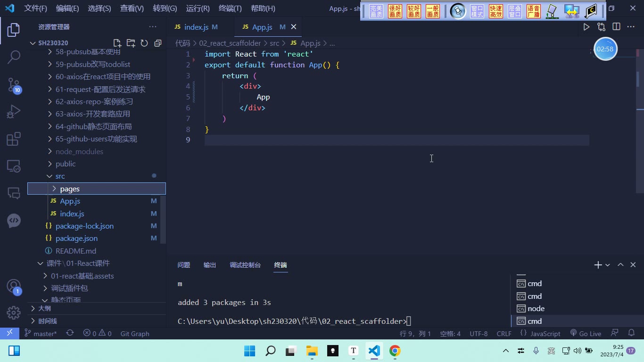Expand the 时间线 timeline section
Viewport: 644px width, 362px height.
[x=97, y=321]
